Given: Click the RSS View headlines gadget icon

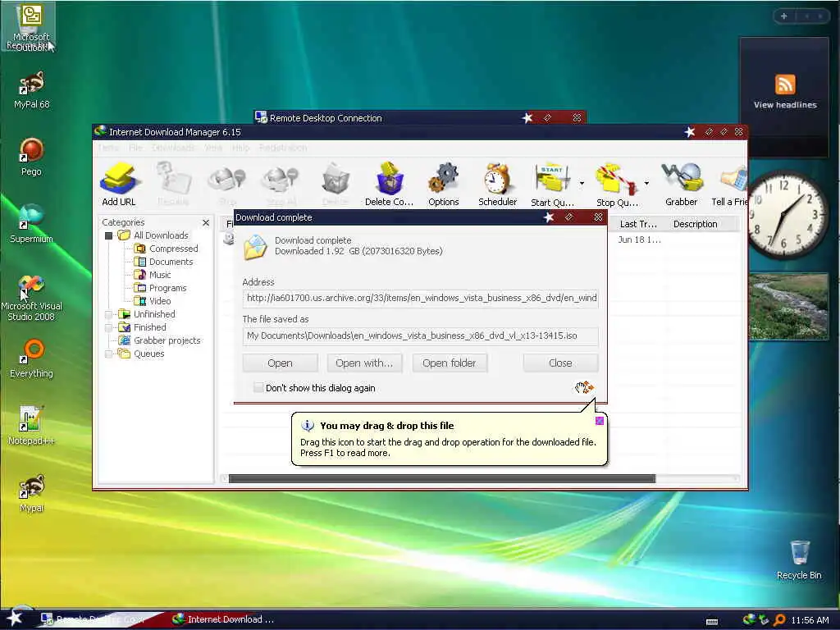Looking at the screenshot, I should click(x=785, y=84).
